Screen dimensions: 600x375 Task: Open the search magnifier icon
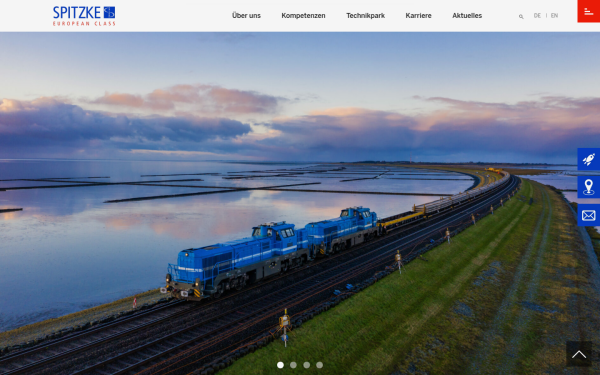521,16
